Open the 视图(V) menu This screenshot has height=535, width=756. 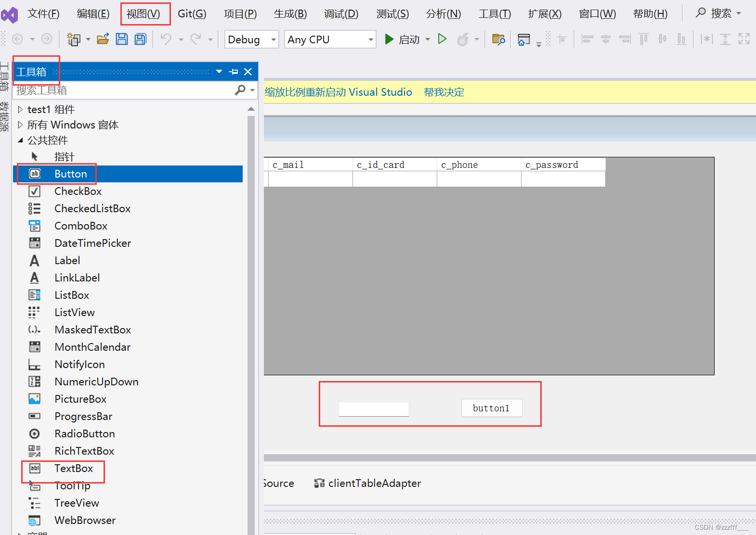(143, 13)
